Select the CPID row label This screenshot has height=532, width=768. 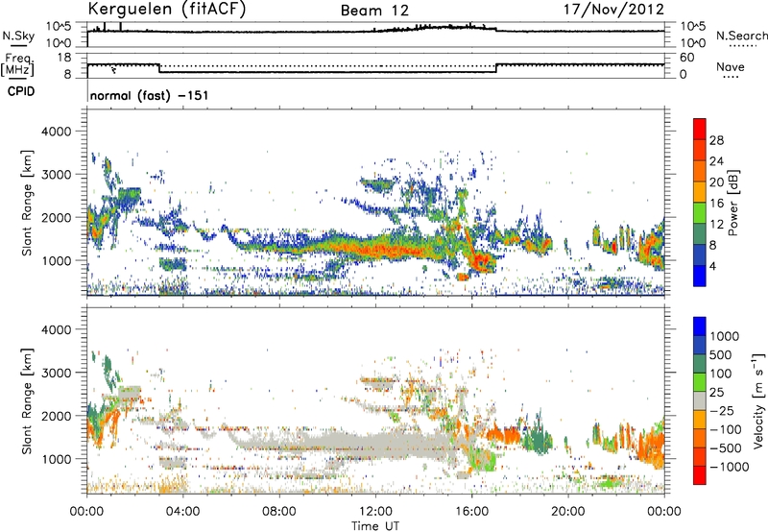click(21, 91)
